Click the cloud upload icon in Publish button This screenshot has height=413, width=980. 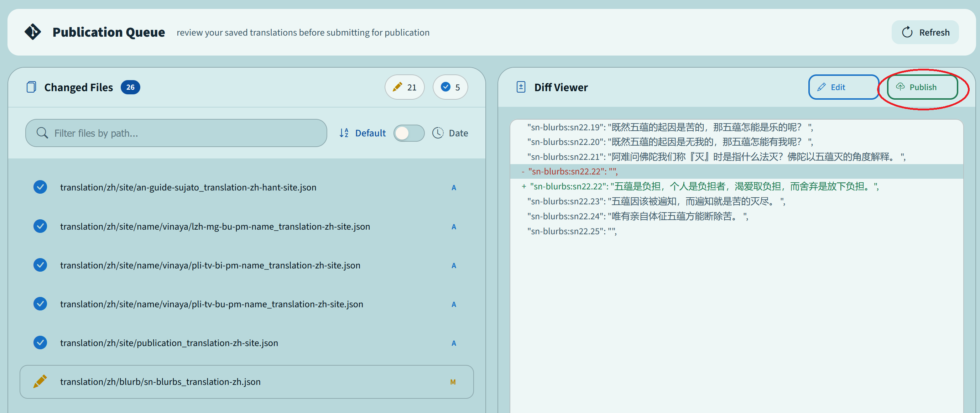tap(900, 87)
